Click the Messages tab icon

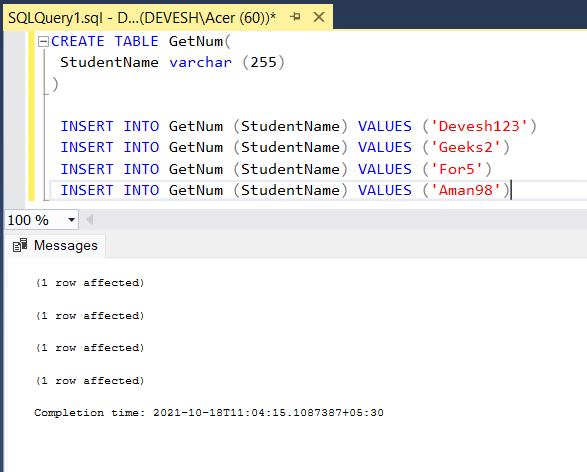(20, 246)
